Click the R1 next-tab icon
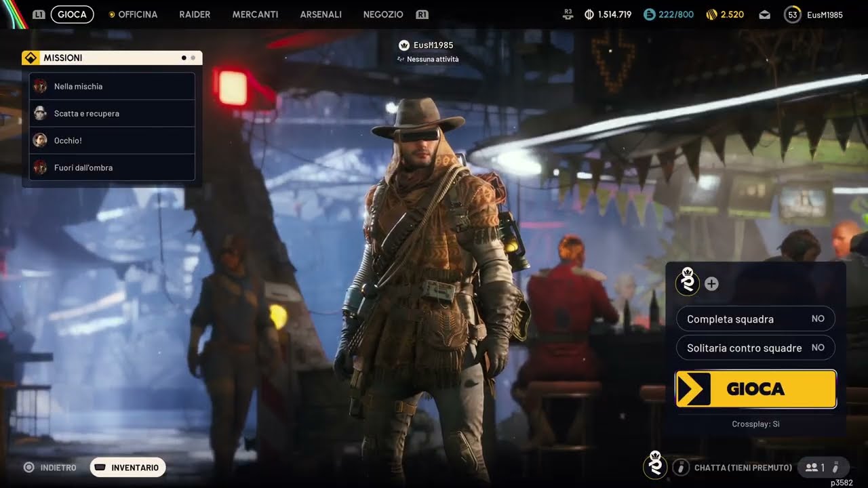The height and width of the screenshot is (488, 868). pyautogui.click(x=422, y=14)
